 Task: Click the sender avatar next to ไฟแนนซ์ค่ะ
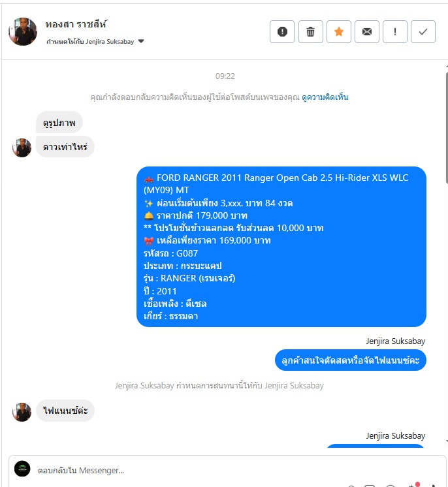(x=22, y=412)
